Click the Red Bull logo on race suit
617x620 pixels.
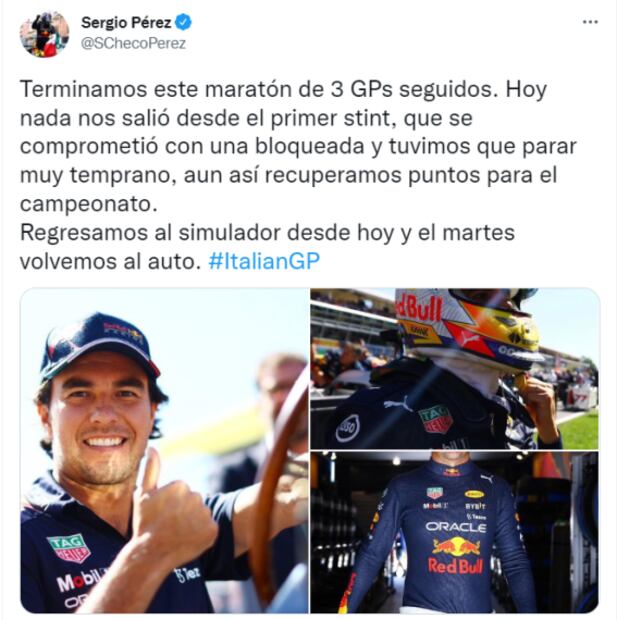click(456, 556)
